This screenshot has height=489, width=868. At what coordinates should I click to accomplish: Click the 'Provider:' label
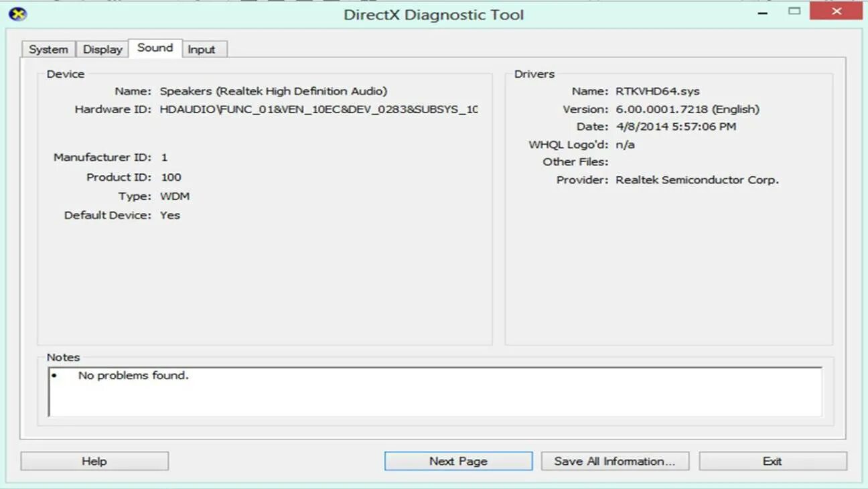pyautogui.click(x=582, y=180)
